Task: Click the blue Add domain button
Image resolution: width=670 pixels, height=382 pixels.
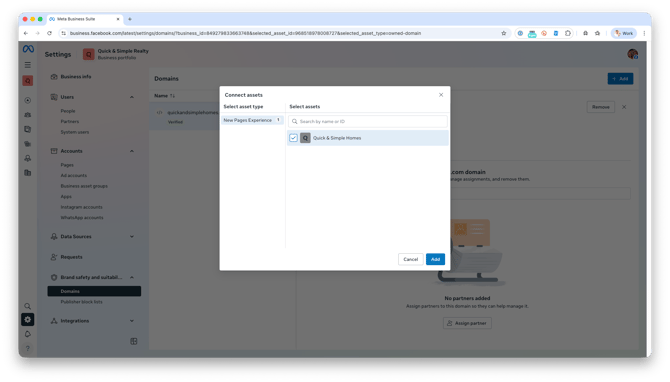Action: [620, 79]
